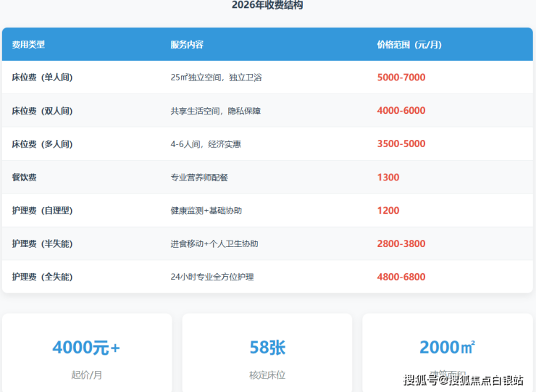The width and height of the screenshot is (536, 392).
Task: Click the 5000-7000 price value
Action: tap(401, 78)
